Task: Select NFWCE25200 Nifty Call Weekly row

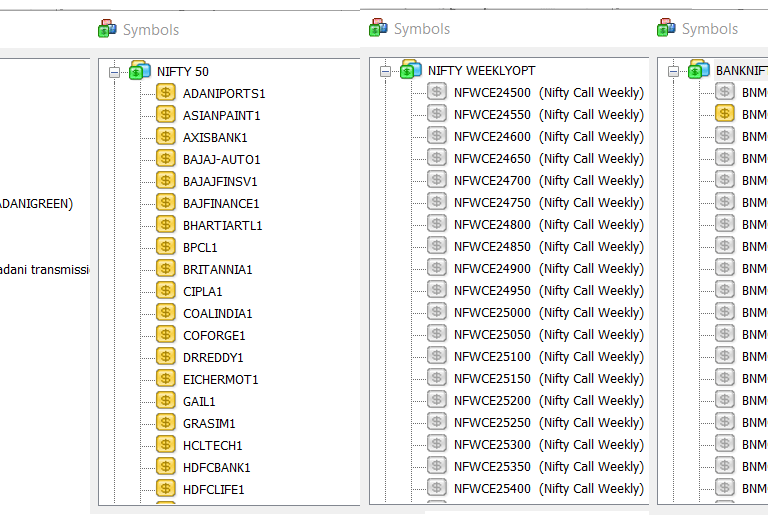Action: pyautogui.click(x=549, y=401)
